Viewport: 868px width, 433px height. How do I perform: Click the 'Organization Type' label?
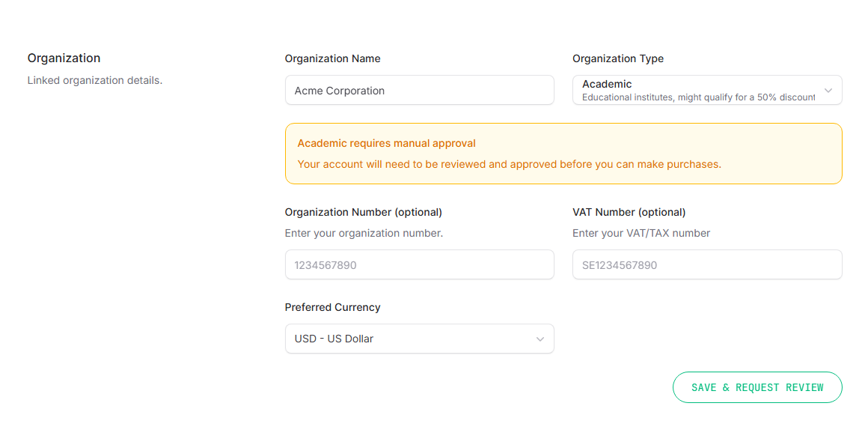click(x=618, y=58)
